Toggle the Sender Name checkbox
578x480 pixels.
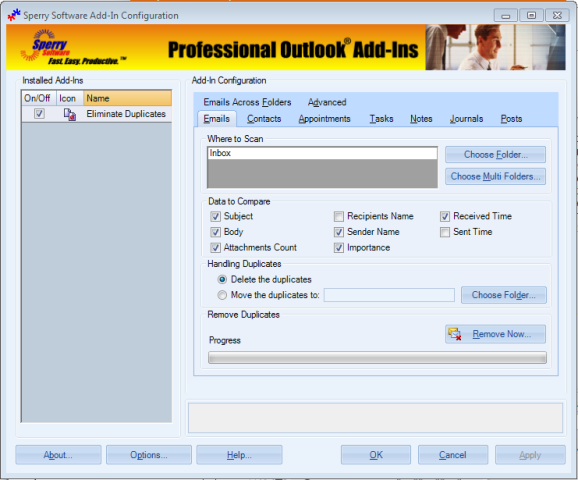[339, 232]
